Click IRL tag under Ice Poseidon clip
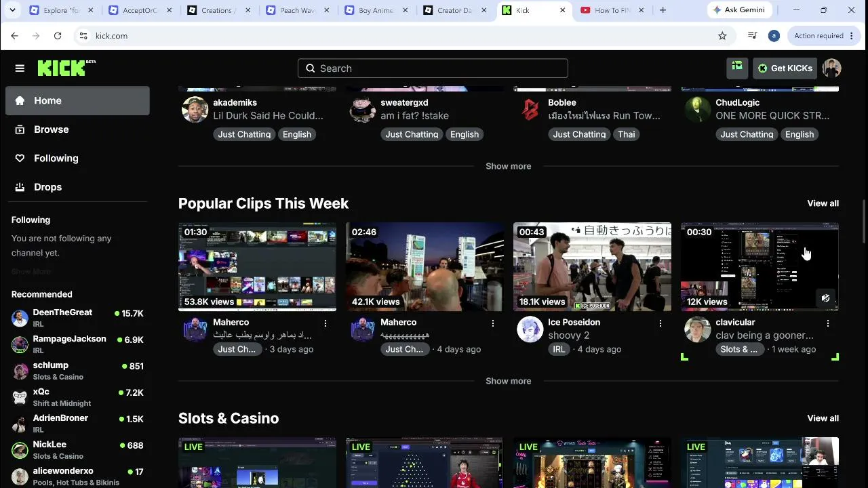This screenshot has height=488, width=868. coord(559,349)
